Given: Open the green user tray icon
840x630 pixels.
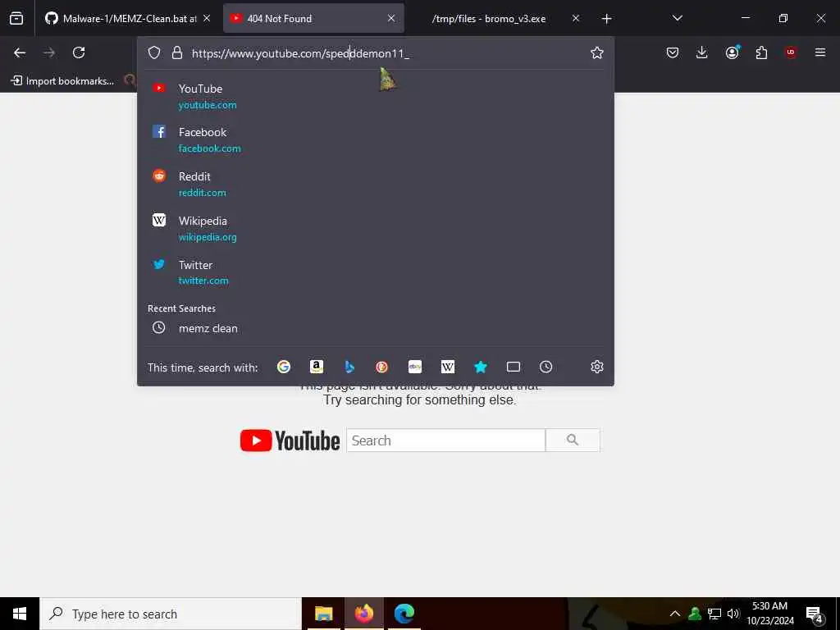Looking at the screenshot, I should (695, 614).
